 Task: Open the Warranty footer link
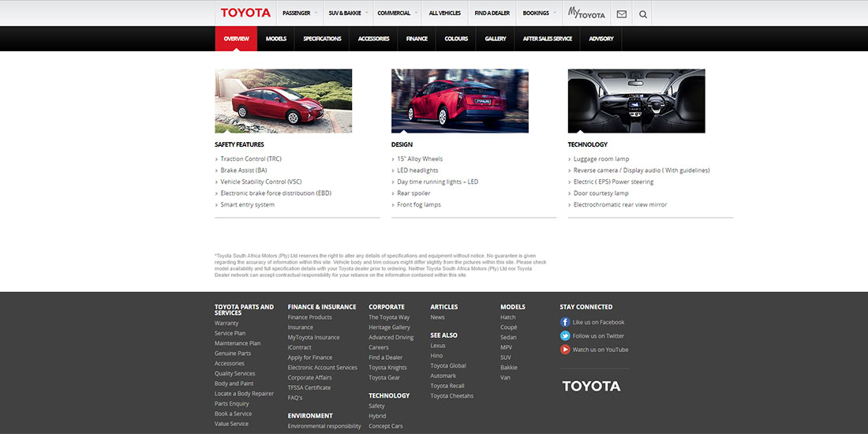(226, 324)
